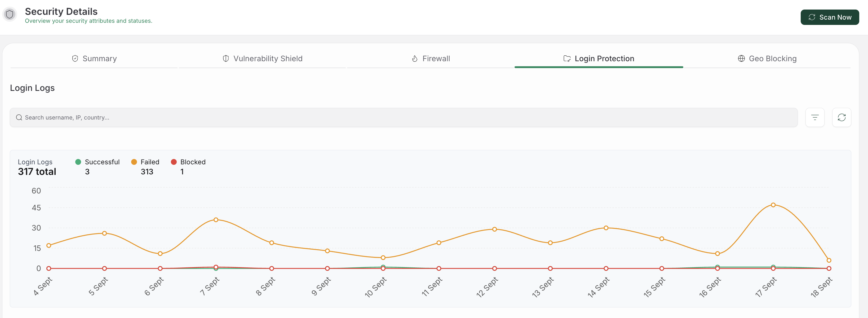
Task: Click the 7 Sept failed logins data point
Action: point(216,220)
